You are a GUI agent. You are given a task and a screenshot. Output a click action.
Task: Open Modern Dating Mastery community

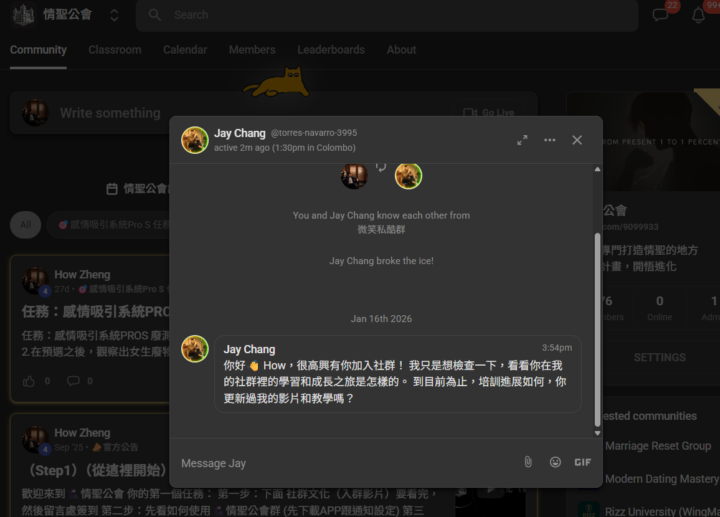pos(662,479)
